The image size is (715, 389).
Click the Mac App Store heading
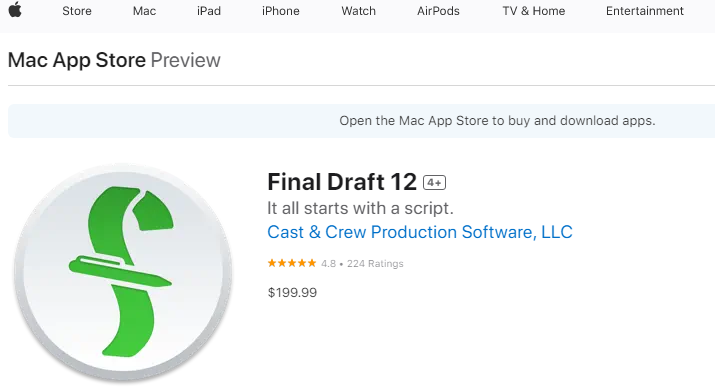coord(77,60)
